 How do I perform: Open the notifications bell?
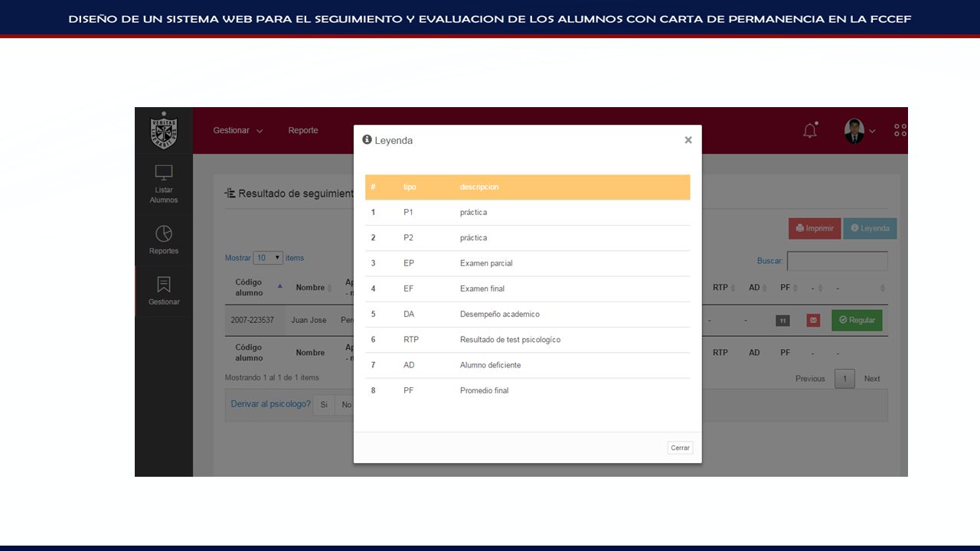point(810,130)
